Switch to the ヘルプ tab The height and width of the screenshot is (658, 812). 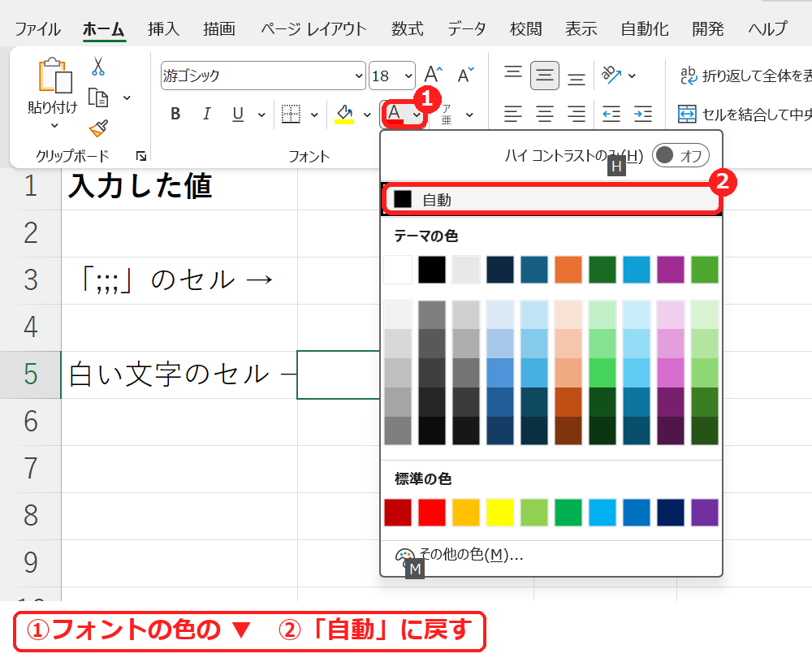coord(768,28)
